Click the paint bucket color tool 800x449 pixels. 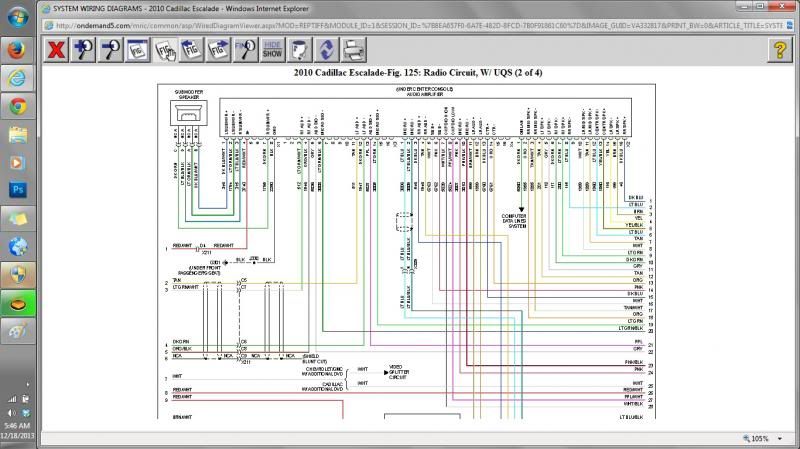point(299,50)
